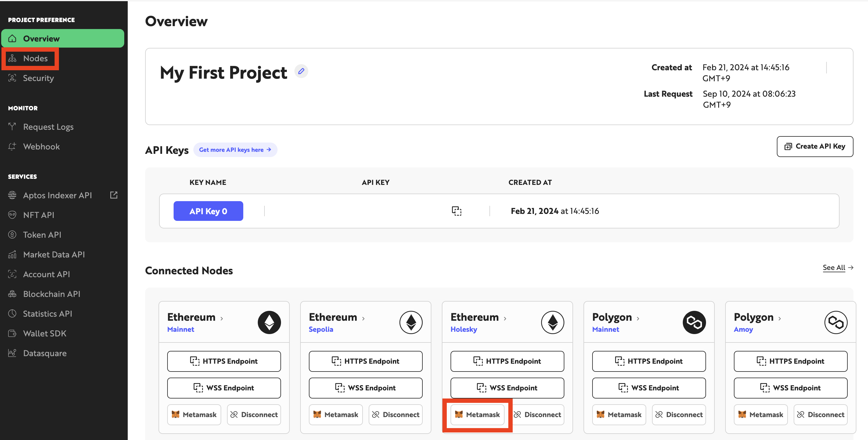The width and height of the screenshot is (868, 440).
Task: Copy the Ethereum Sepolia HTTPS Endpoint
Action: coord(365,361)
